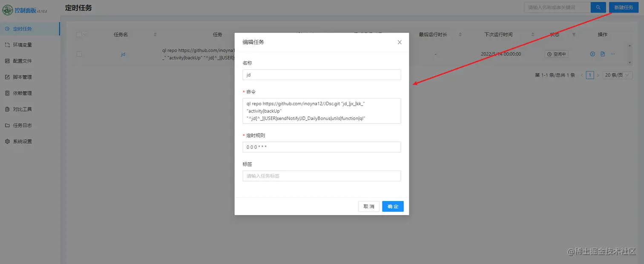Open the selection dropdown arrow beside header checkbox

click(x=85, y=35)
